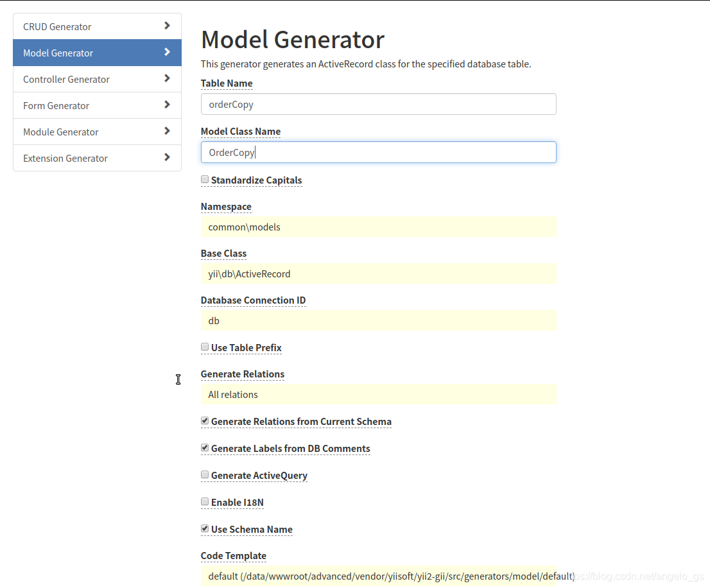Image resolution: width=710 pixels, height=588 pixels.
Task: Click the Base Class label
Action: point(223,254)
